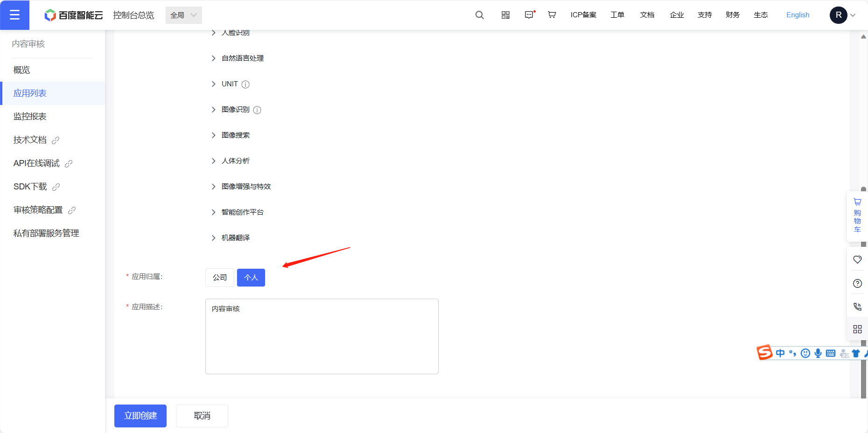The image size is (868, 433).
Task: Click the phone contact side icon
Action: pos(857,307)
